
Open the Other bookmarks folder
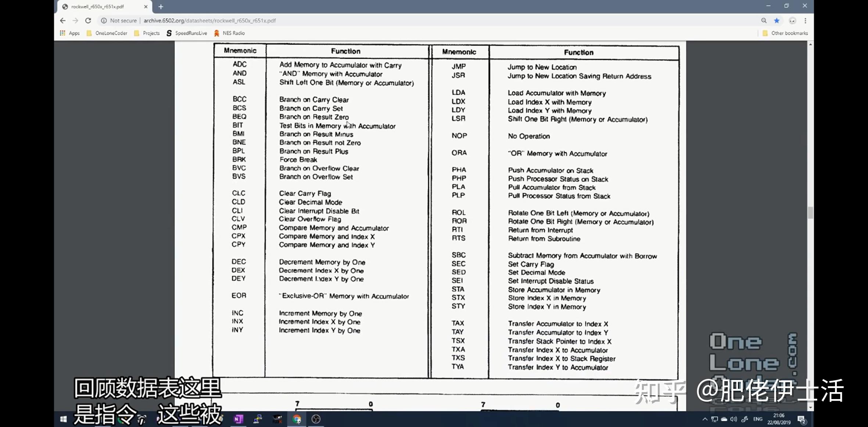785,33
